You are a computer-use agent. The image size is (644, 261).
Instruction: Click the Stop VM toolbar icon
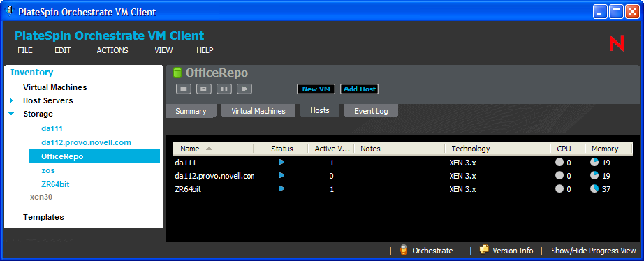click(184, 89)
